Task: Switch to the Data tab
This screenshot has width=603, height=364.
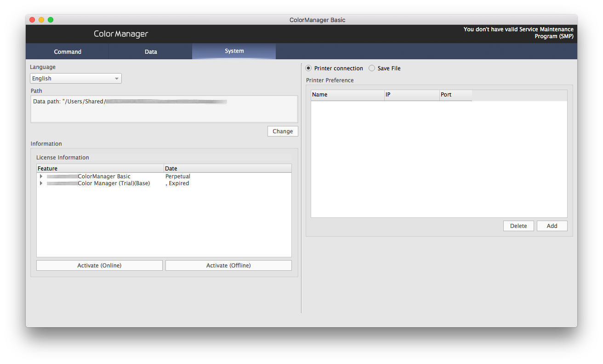Action: pyautogui.click(x=151, y=51)
